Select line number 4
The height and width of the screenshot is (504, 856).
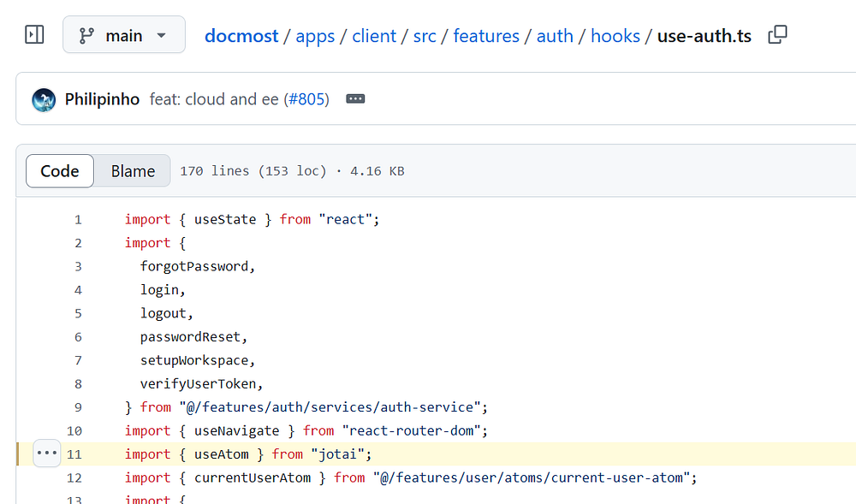[x=78, y=289]
